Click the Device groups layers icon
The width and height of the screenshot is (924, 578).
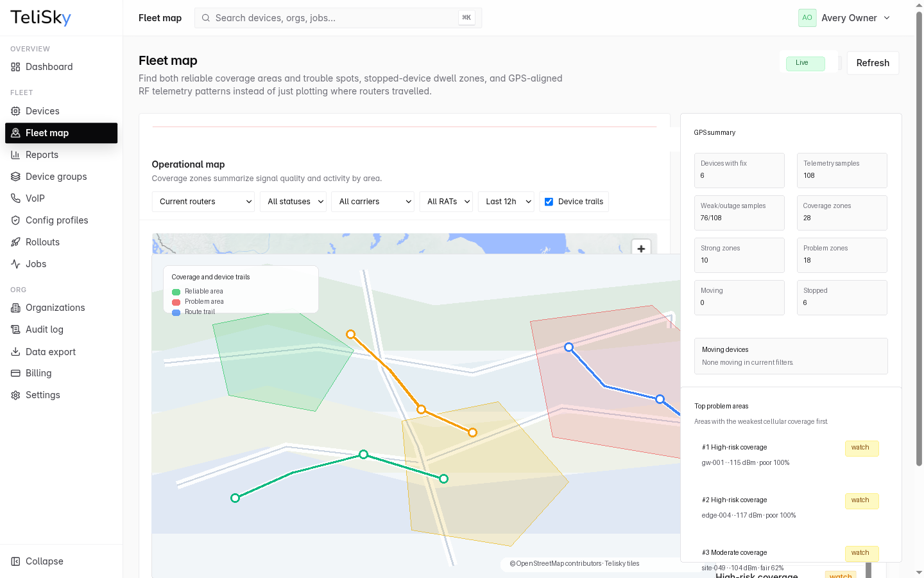click(15, 177)
